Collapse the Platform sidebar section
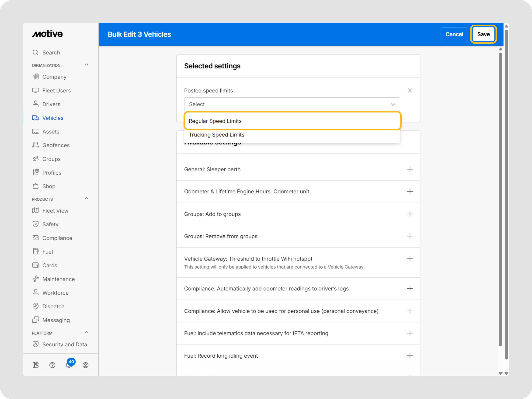Screen dimensions: 532x399 tap(87, 332)
